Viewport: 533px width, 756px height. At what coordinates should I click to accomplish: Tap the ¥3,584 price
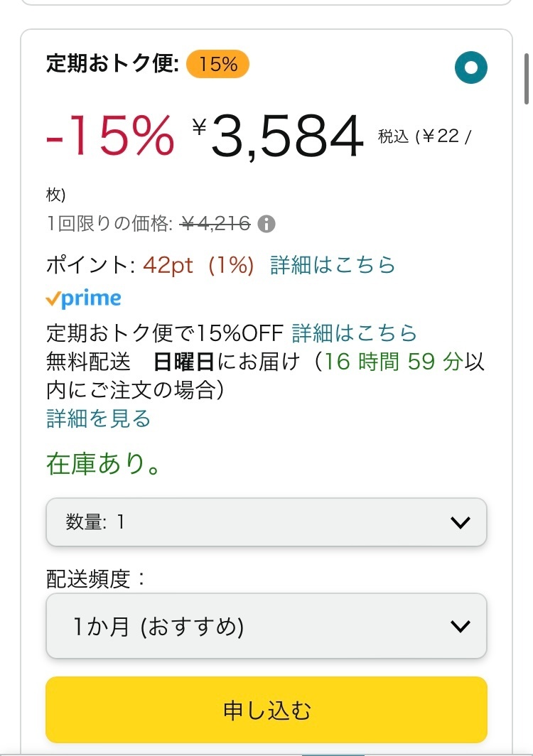click(x=279, y=136)
